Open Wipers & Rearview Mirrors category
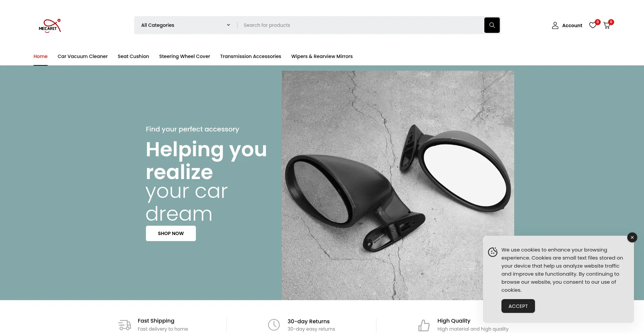 322,56
